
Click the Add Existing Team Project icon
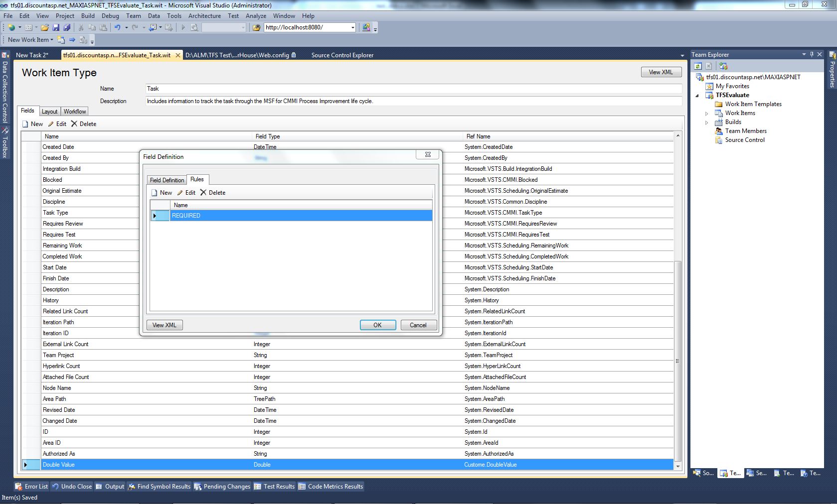pos(723,66)
